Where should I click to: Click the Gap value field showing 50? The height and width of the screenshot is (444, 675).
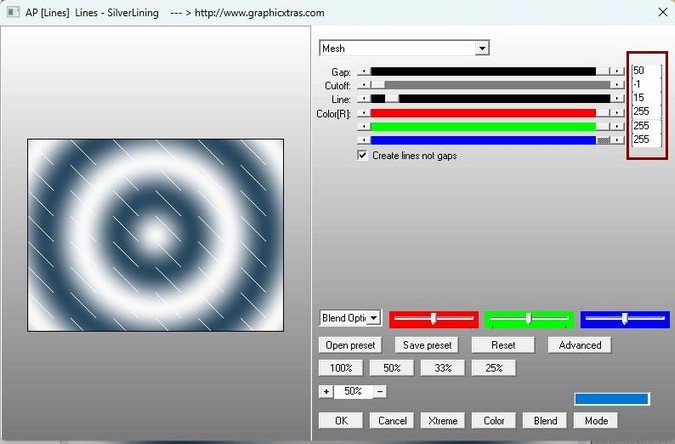[x=645, y=71]
